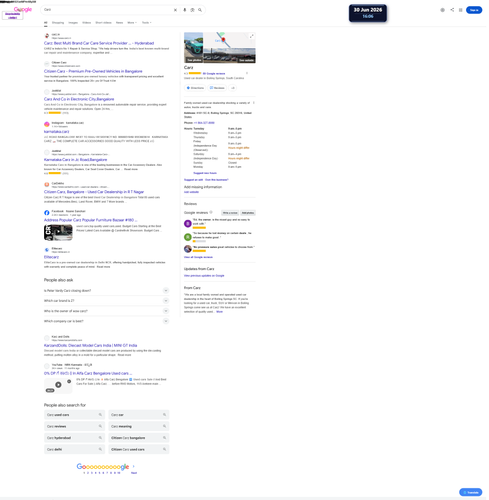Open the Elitecarz result link
Screen dimensions: 489x500
[51, 257]
